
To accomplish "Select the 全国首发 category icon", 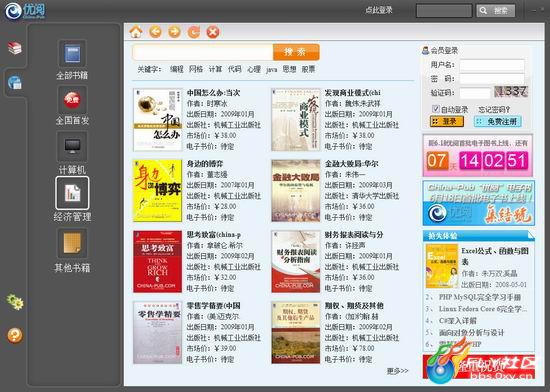I will [72, 100].
